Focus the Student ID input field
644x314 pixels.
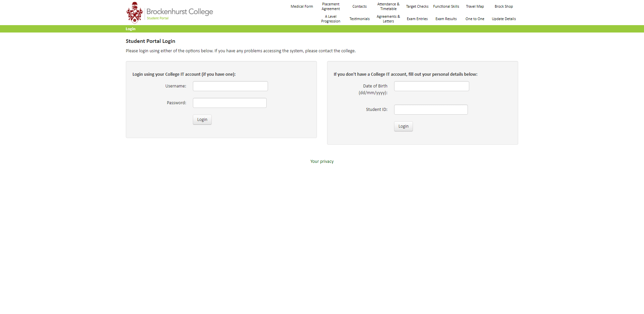tap(431, 110)
